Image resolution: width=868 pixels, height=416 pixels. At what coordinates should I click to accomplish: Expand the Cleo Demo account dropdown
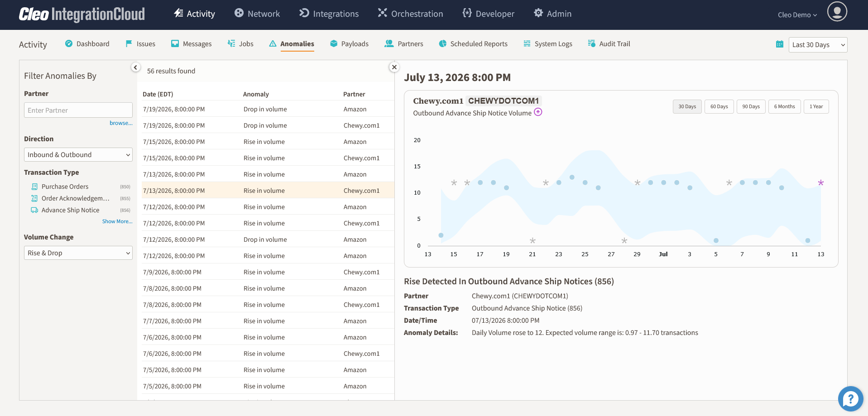point(797,15)
